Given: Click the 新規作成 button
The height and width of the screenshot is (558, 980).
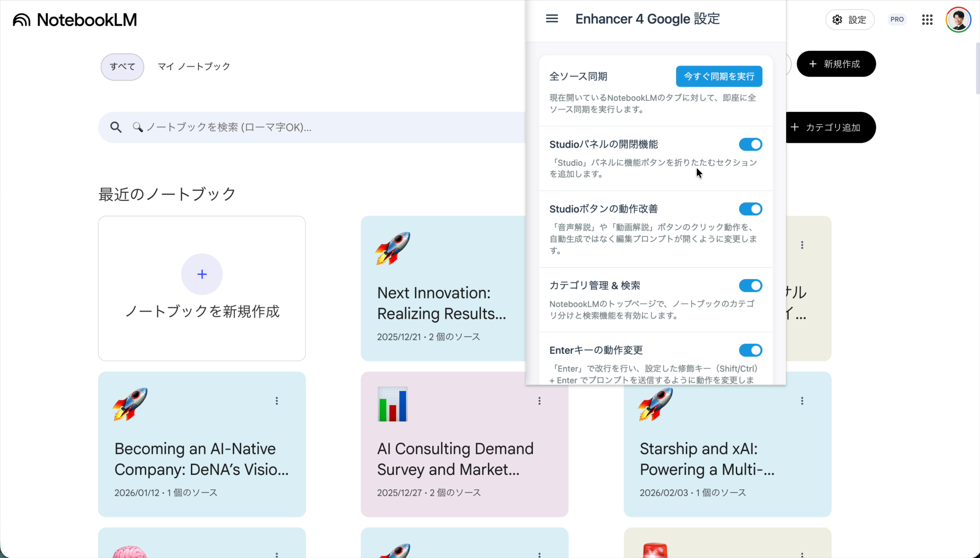Looking at the screenshot, I should pyautogui.click(x=836, y=64).
